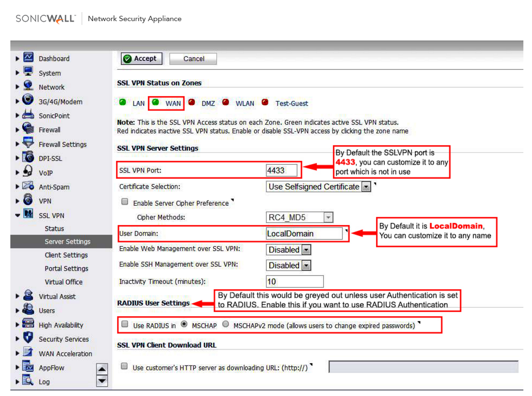
Task: Click the User Domain field
Action: pyautogui.click(x=305, y=234)
